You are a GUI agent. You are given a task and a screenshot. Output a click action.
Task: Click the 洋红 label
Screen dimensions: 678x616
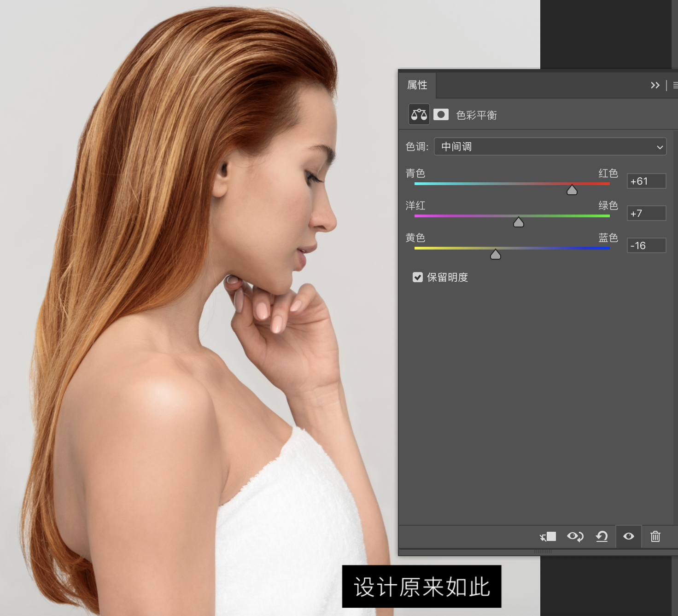[415, 205]
